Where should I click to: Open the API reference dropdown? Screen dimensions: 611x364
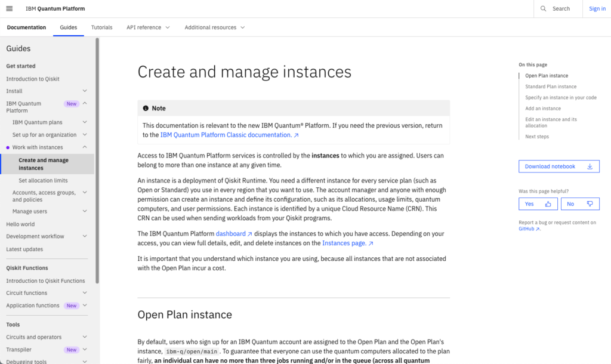tap(148, 27)
